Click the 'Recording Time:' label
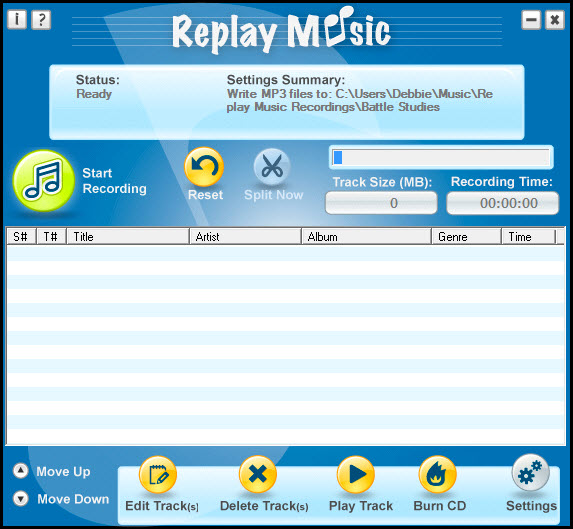Viewport: 573px width, 529px height. click(502, 182)
